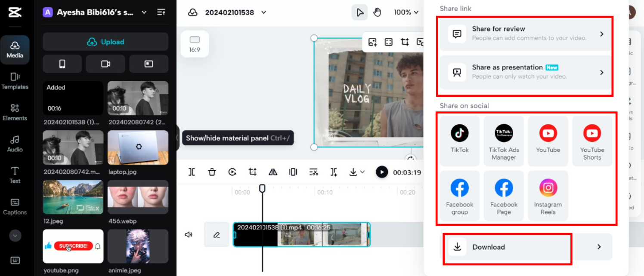This screenshot has width=644, height=276.
Task: Open the Captions tab in sidebar
Action: click(15, 206)
